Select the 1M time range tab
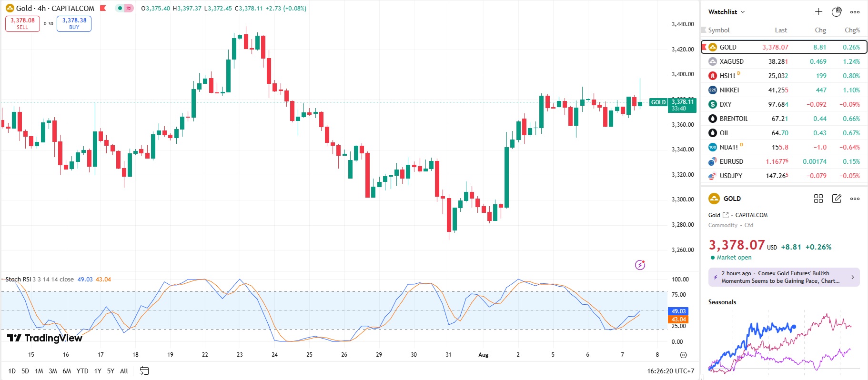The width and height of the screenshot is (868, 380). pyautogui.click(x=39, y=371)
